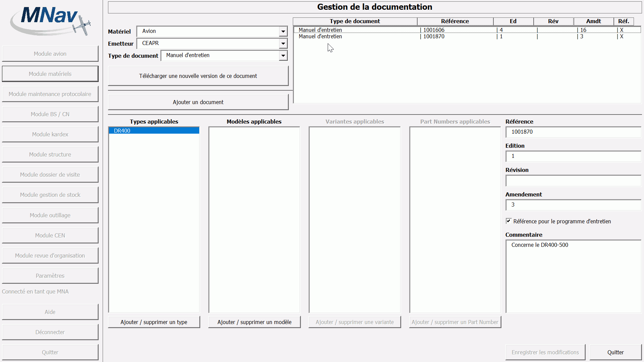Screen dimensions: 644x362
Task: Select document row with reference 1001606
Action: [433, 30]
